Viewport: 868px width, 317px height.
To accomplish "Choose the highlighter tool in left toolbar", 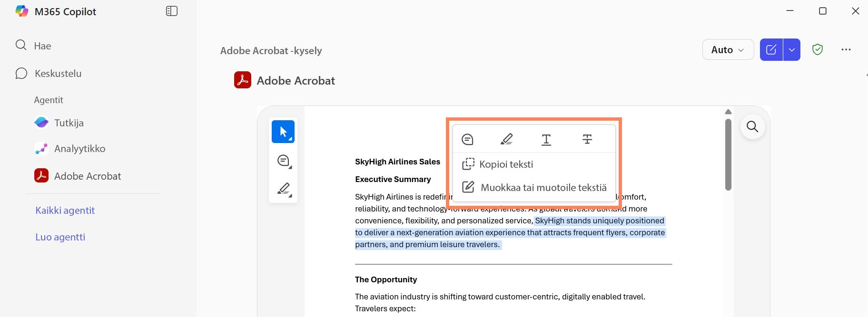I will point(284,189).
